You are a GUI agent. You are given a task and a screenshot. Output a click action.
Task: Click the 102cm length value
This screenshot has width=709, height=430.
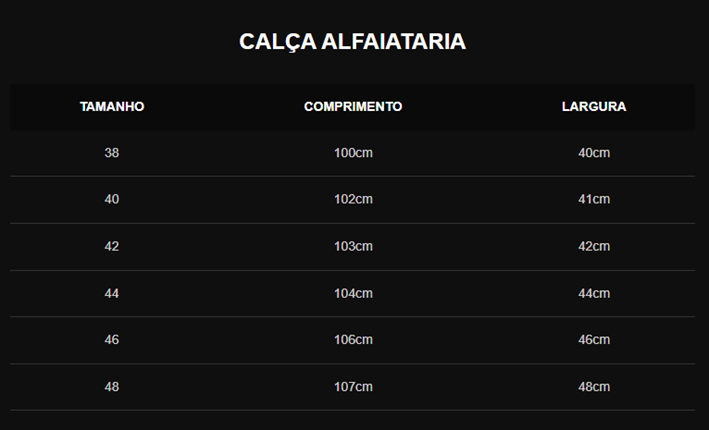(353, 199)
